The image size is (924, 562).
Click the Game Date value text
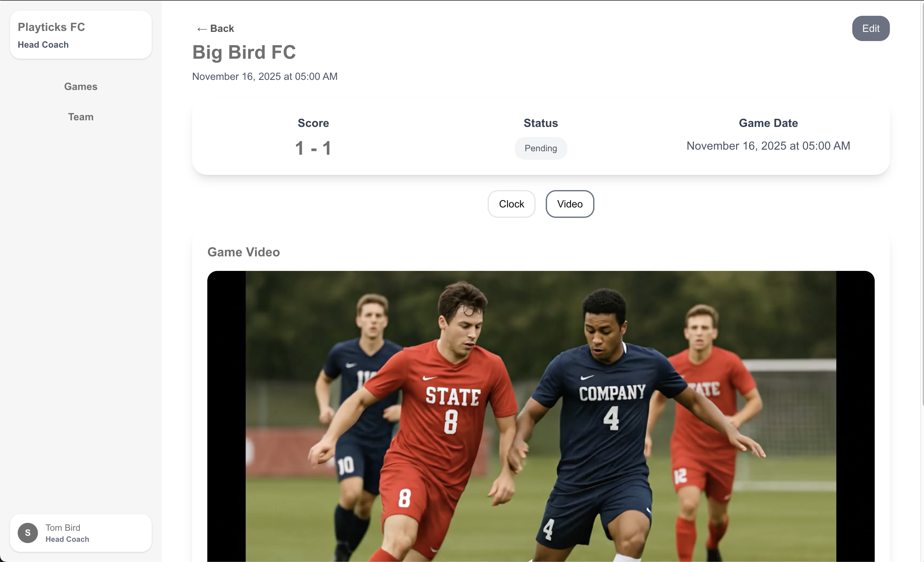[x=768, y=146]
